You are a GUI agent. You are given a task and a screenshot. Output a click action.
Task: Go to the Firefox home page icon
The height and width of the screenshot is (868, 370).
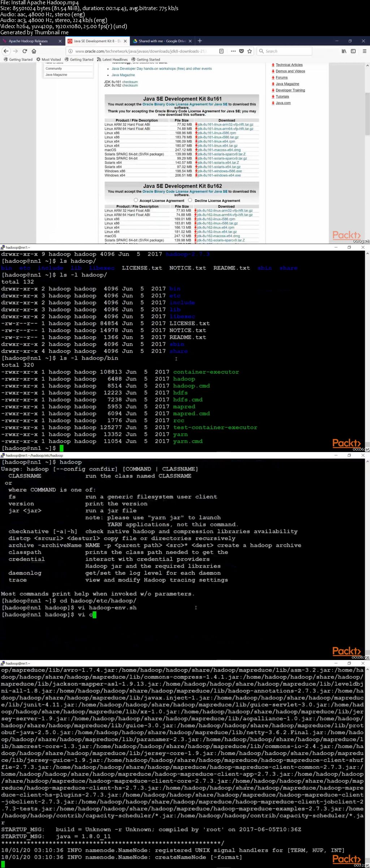(x=34, y=51)
